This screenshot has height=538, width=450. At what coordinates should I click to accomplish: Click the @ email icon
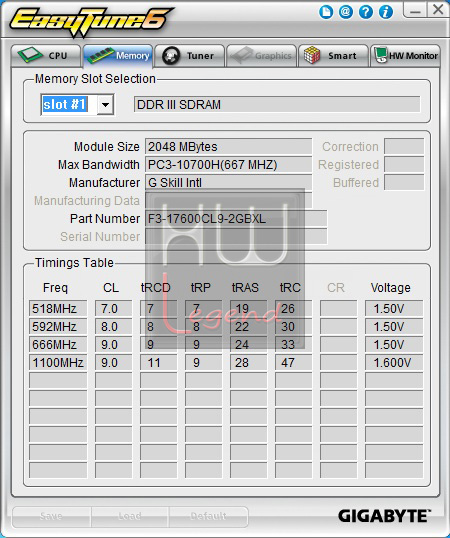(346, 12)
